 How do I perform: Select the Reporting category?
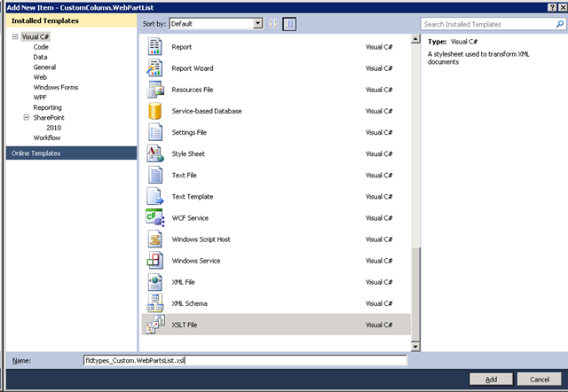47,107
